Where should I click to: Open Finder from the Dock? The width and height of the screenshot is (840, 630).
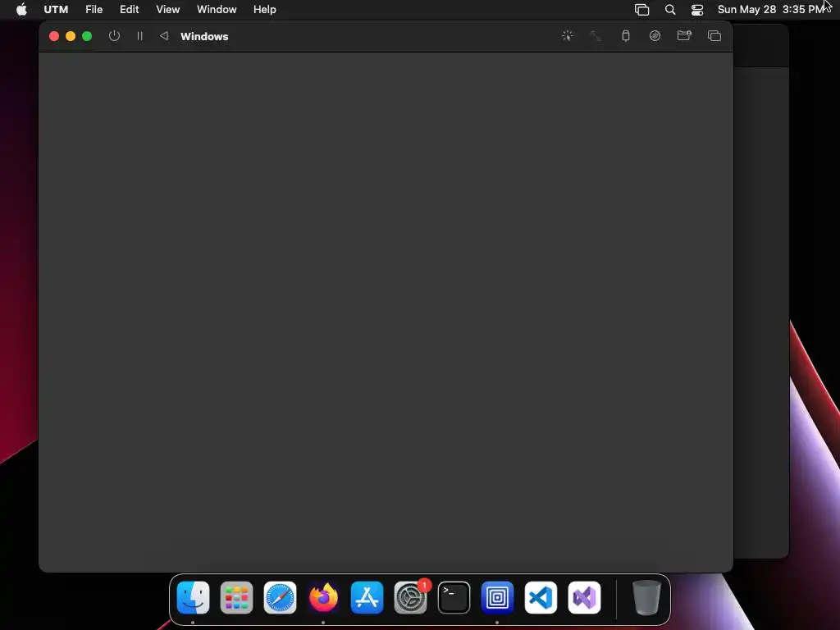pos(193,597)
